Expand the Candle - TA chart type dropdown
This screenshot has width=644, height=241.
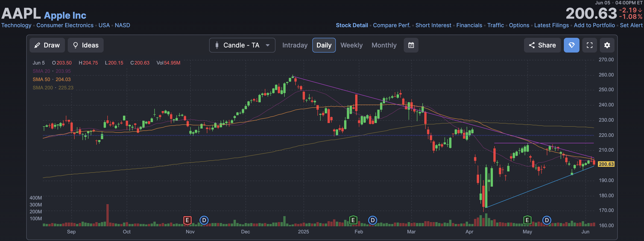(242, 45)
